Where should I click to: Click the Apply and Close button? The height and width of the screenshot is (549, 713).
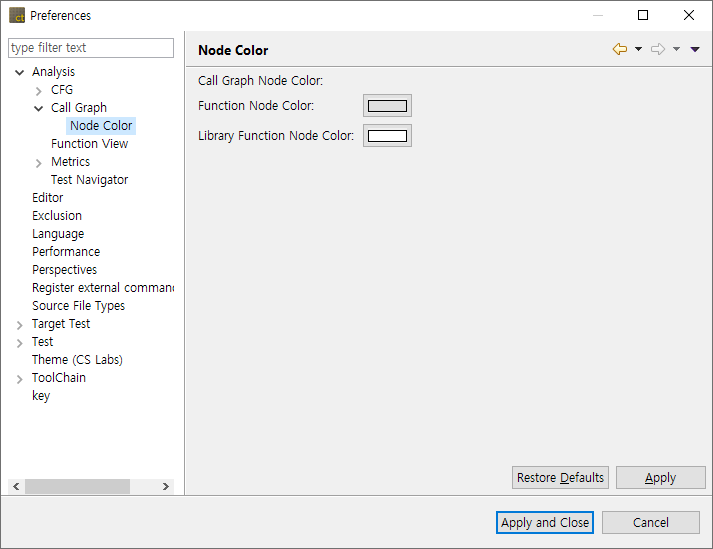point(545,522)
